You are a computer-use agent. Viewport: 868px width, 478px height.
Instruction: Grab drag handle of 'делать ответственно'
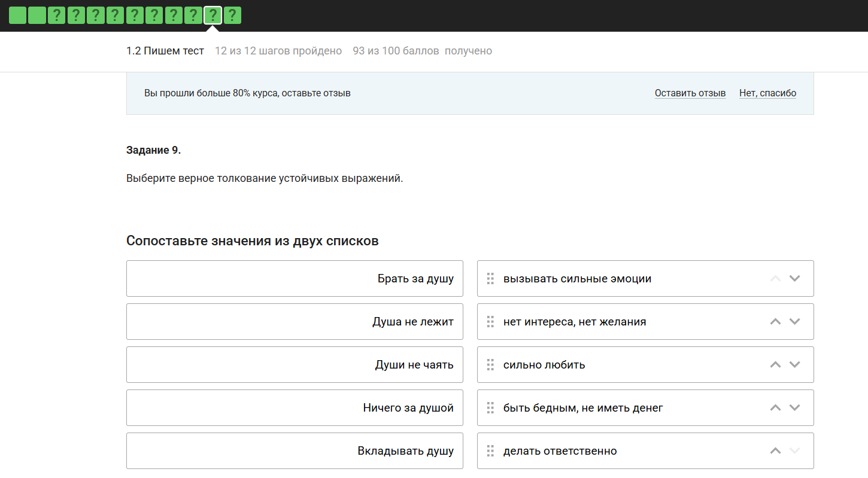click(490, 451)
